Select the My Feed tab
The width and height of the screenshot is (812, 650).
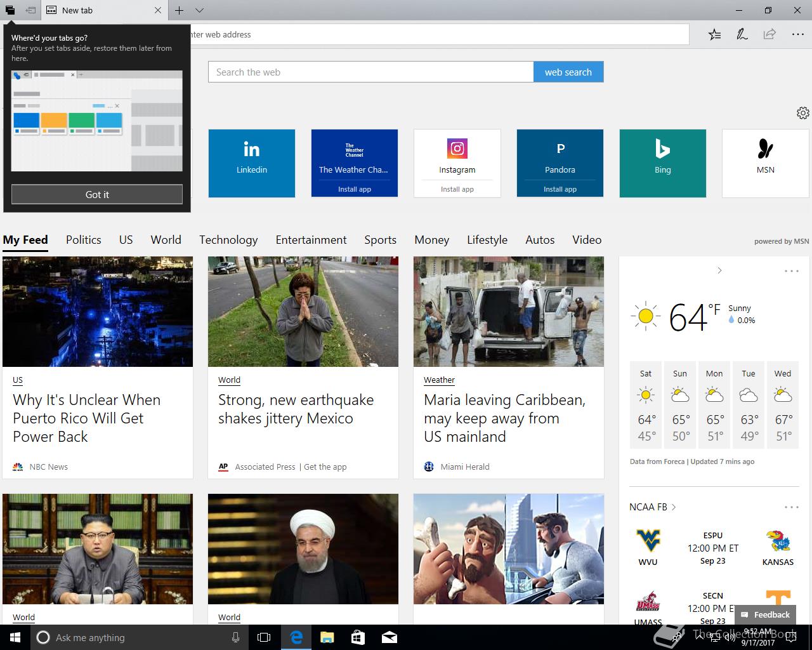(x=25, y=240)
